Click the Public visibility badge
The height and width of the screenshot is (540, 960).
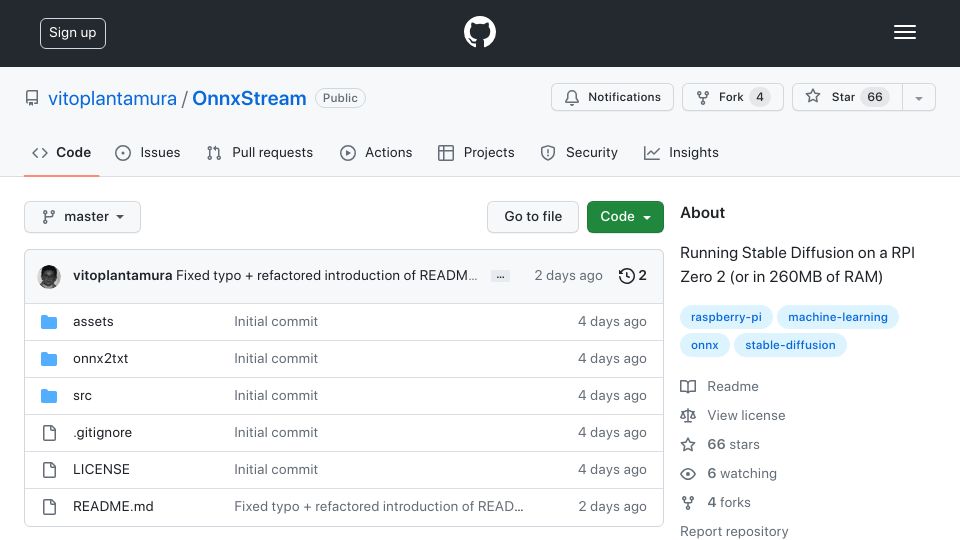point(340,98)
